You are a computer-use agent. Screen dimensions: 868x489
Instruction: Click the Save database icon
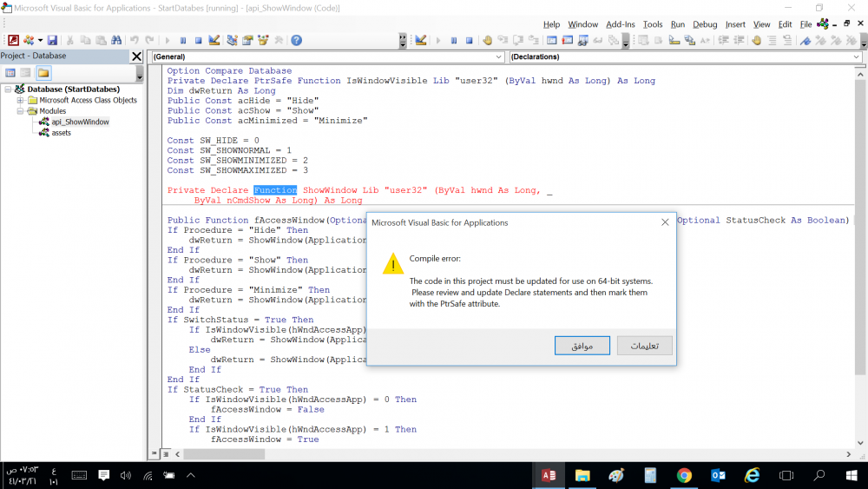click(52, 41)
